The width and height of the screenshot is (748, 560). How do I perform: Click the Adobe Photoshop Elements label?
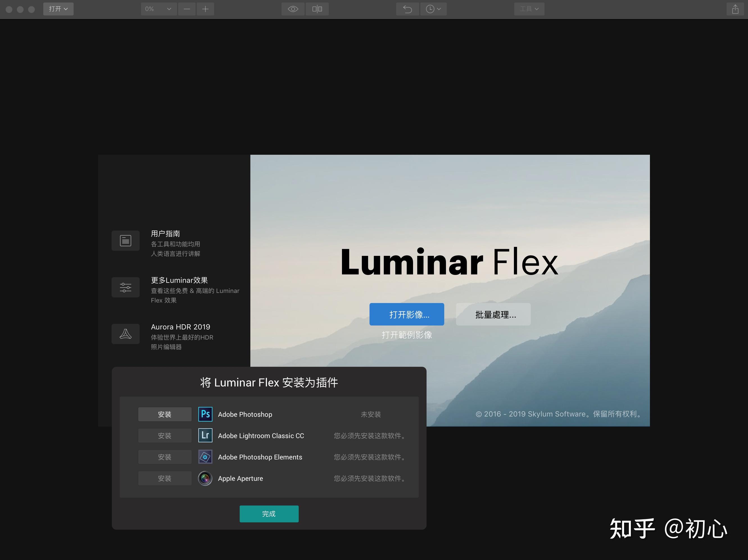(260, 457)
